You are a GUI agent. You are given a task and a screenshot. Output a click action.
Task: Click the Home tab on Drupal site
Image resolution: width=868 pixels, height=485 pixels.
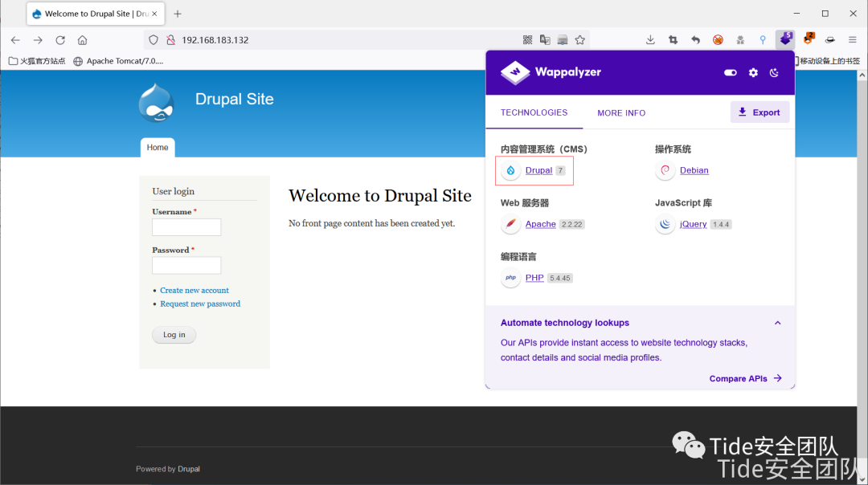(158, 148)
